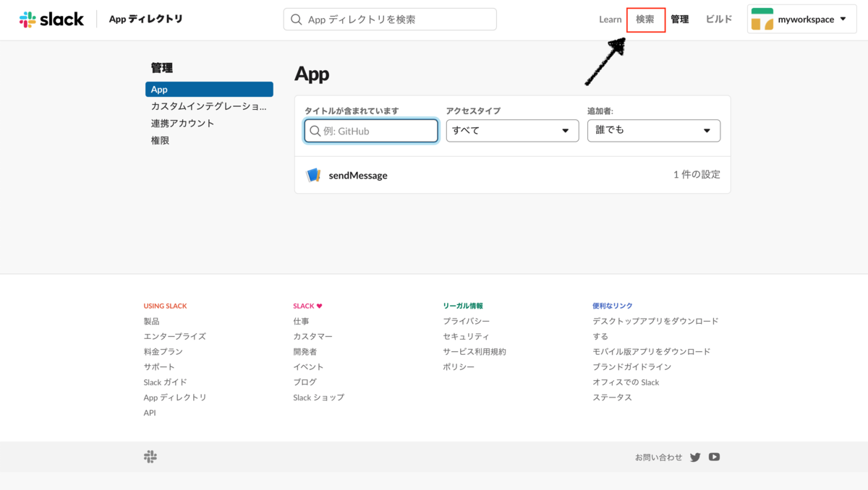
Task: Open オフィスでの Slack footer link
Action: (626, 382)
